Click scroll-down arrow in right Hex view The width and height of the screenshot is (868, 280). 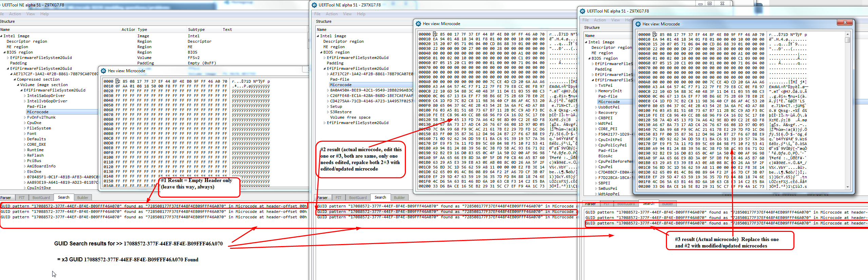coord(848,187)
